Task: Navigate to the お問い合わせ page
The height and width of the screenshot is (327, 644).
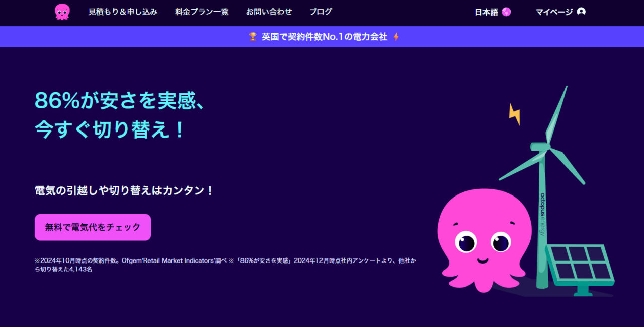Action: click(269, 11)
